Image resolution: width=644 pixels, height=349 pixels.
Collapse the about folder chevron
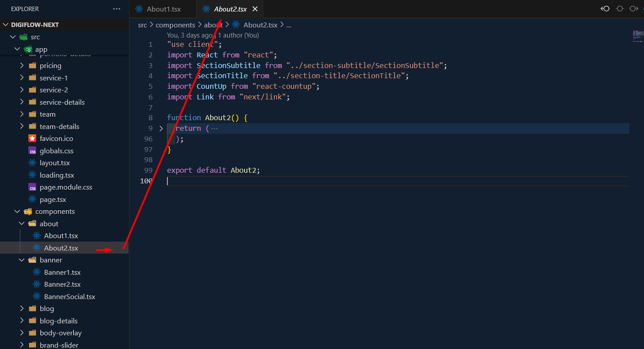coord(22,224)
